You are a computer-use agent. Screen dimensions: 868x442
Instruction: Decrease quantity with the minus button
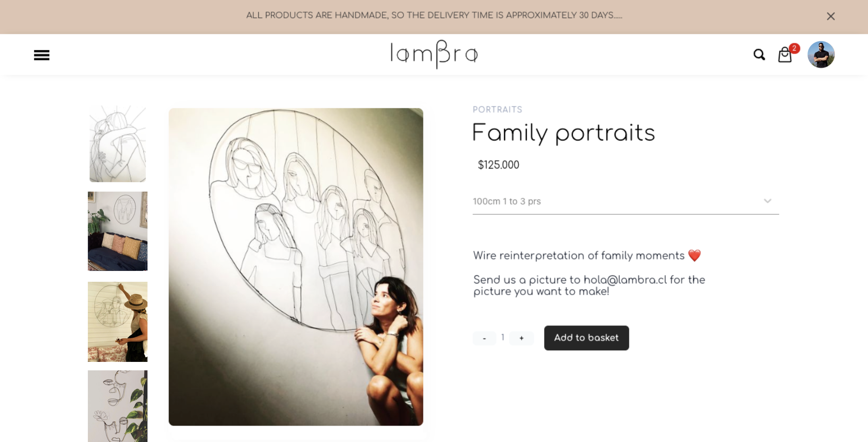coord(484,338)
